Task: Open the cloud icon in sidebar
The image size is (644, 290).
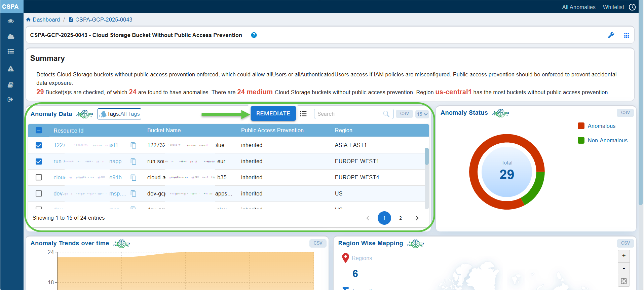Action: 11,37
